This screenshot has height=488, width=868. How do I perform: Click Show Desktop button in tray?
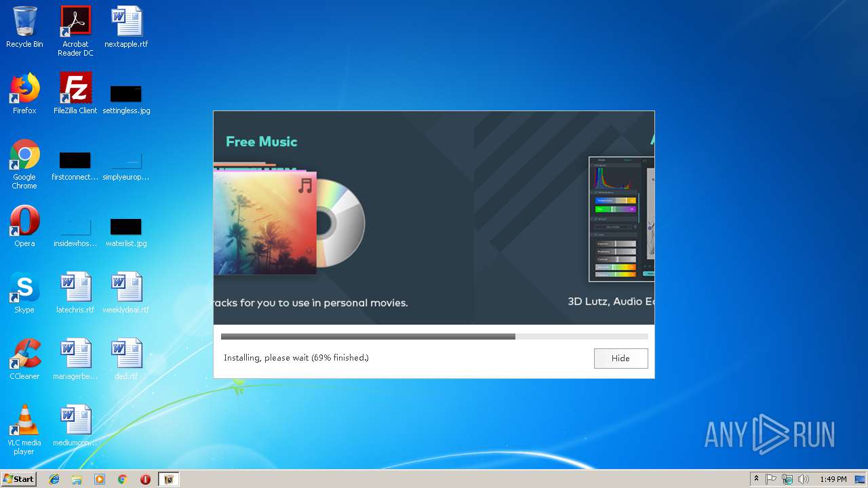860,479
